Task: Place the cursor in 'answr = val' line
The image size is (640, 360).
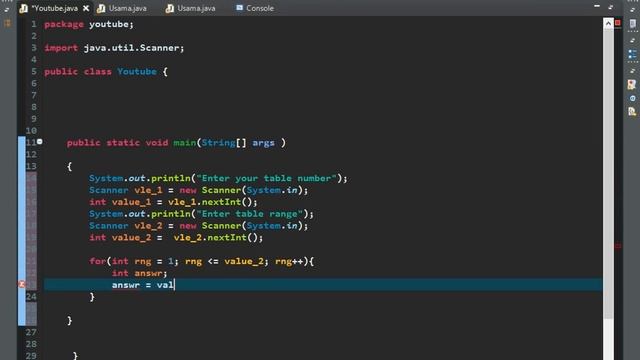Action: click(x=323, y=285)
